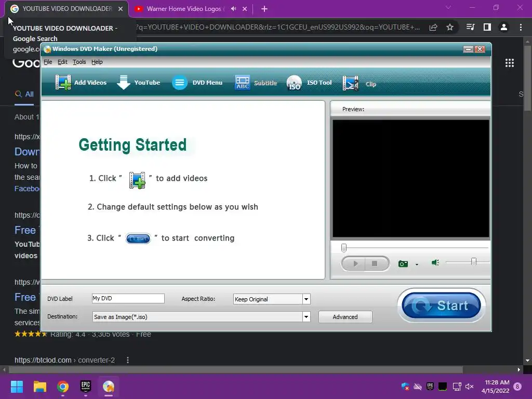This screenshot has height=399, width=532.
Task: Open the Google apps grid icon
Action: [x=510, y=63]
